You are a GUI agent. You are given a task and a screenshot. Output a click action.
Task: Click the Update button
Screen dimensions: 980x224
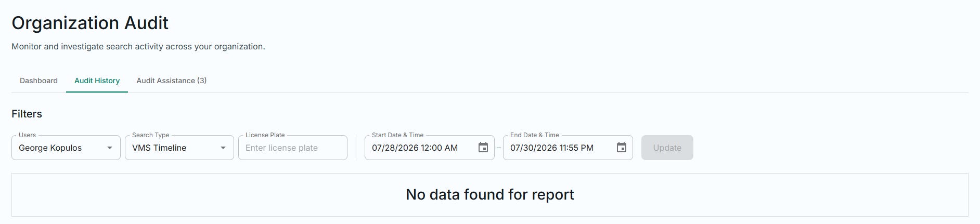(x=667, y=148)
